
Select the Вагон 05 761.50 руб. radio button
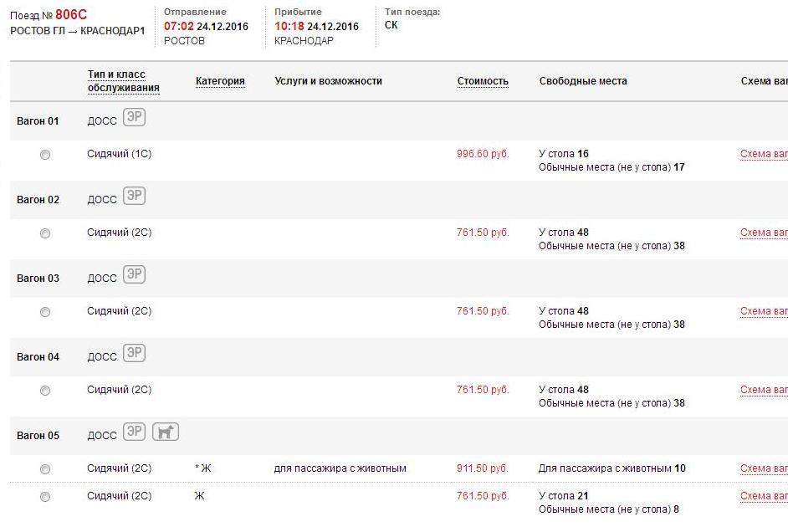coord(45,497)
